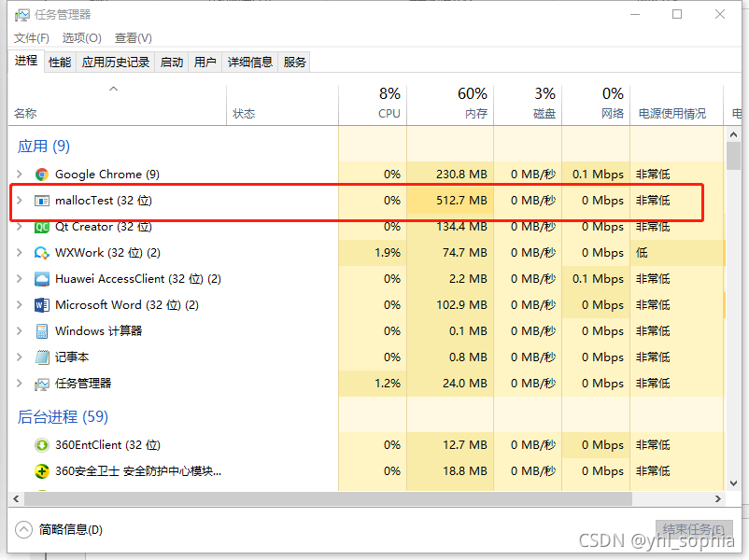This screenshot has height=560, width=749.
Task: Click the Task Manager title bar icon
Action: click(x=22, y=15)
